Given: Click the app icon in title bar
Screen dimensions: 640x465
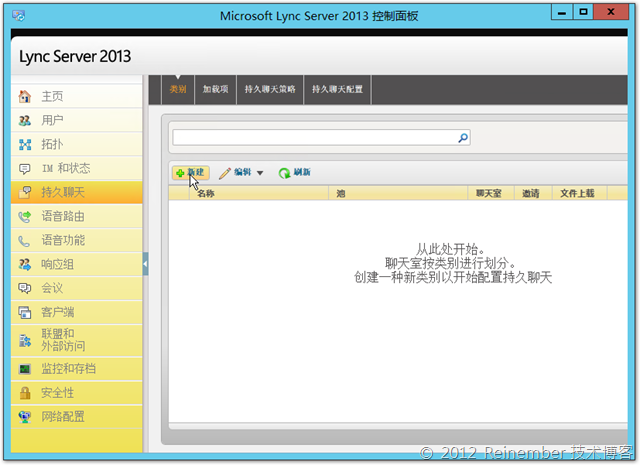Looking at the screenshot, I should (18, 16).
